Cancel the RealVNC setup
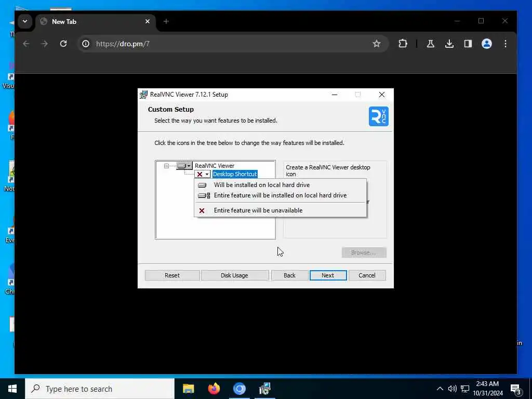 coord(367,275)
